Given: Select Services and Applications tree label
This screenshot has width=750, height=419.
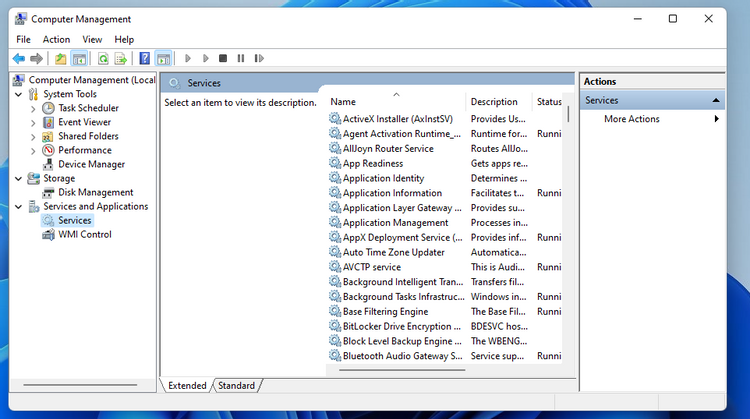Looking at the screenshot, I should pos(96,206).
